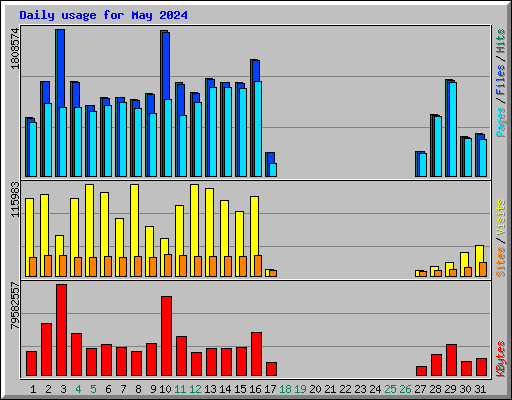Click the cyan pages bar for day 16
The width and height of the screenshot is (512, 400).
258,129
